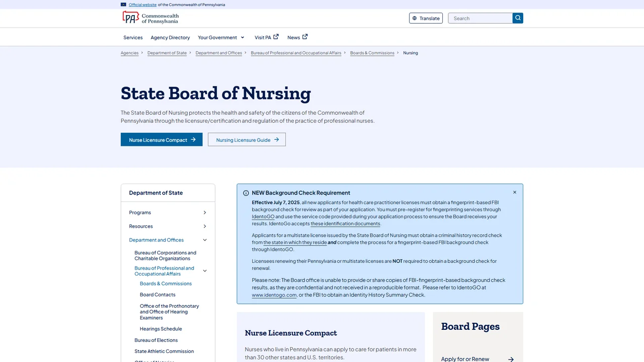Go to Department and Offices breadcrumb
Viewport: 644px width, 362px height.
pyautogui.click(x=219, y=53)
